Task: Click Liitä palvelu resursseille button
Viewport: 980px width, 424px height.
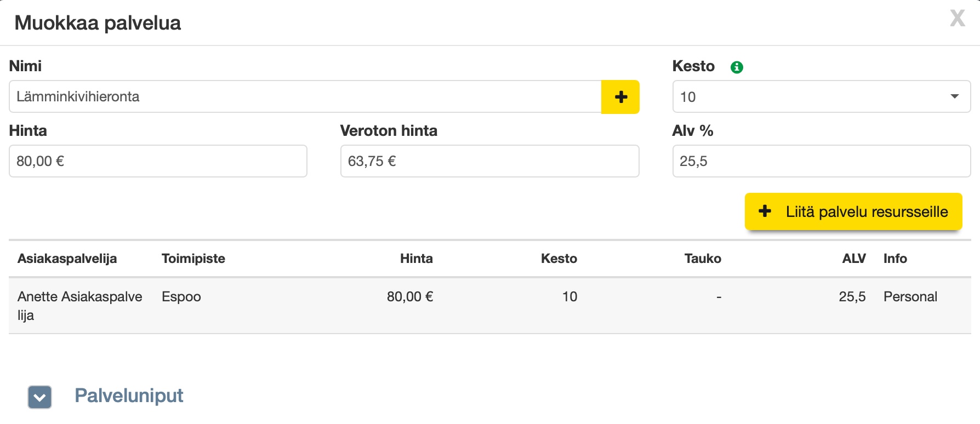Action: pos(853,211)
